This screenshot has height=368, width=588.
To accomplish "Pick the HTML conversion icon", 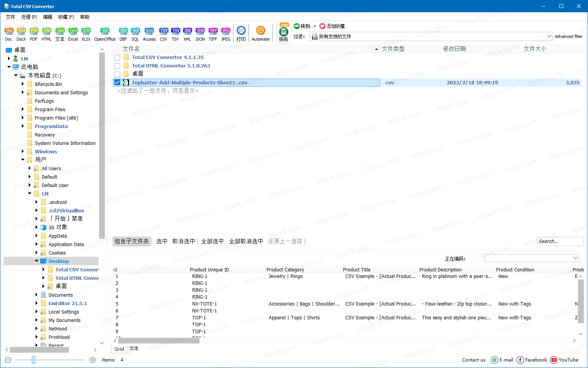I will coord(47,34).
